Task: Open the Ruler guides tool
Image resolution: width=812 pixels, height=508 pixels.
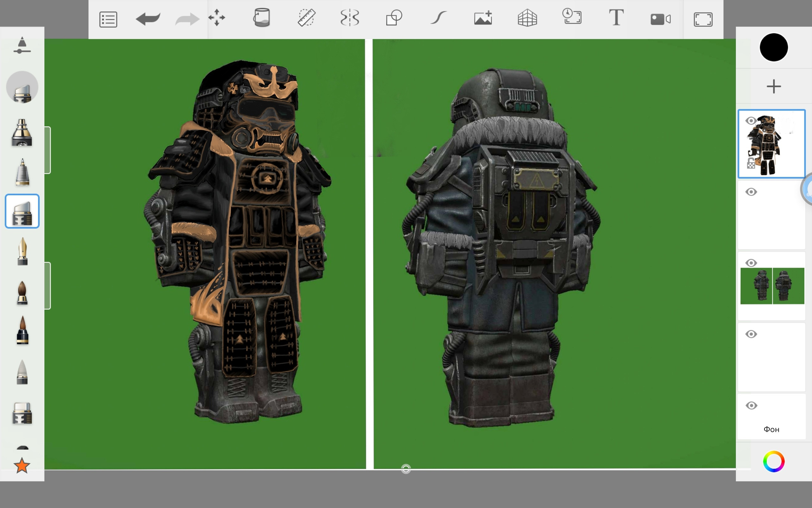Action: click(306, 17)
